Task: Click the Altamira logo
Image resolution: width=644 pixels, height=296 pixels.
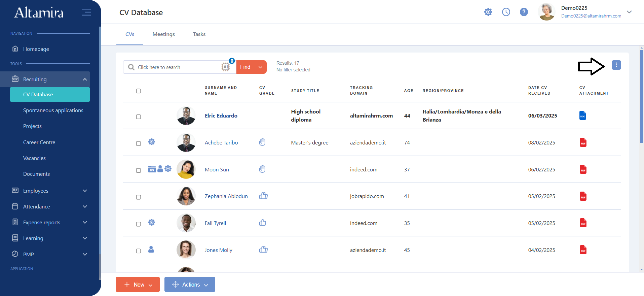Action: tap(39, 12)
